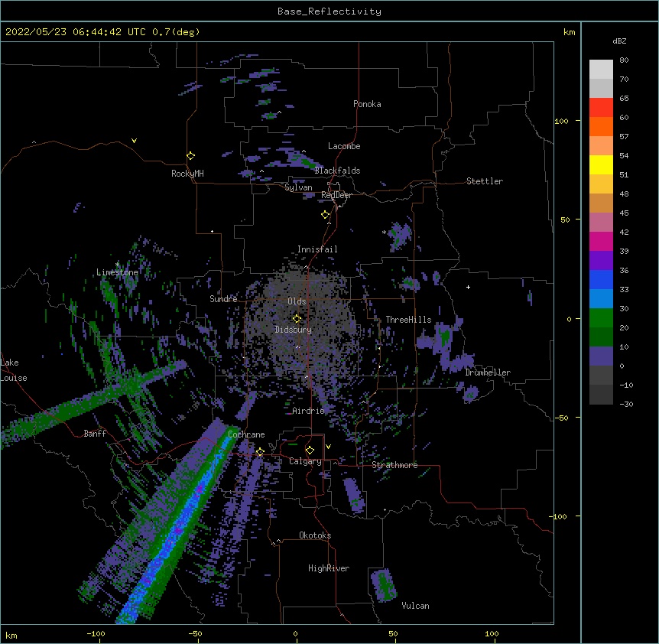Click the km label at top right
This screenshot has width=659, height=644.
point(570,32)
